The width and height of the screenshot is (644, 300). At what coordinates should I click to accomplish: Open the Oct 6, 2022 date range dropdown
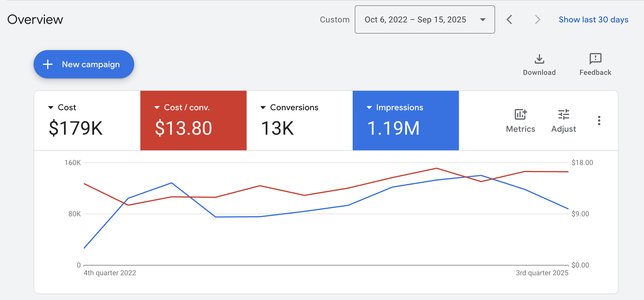coord(425,20)
